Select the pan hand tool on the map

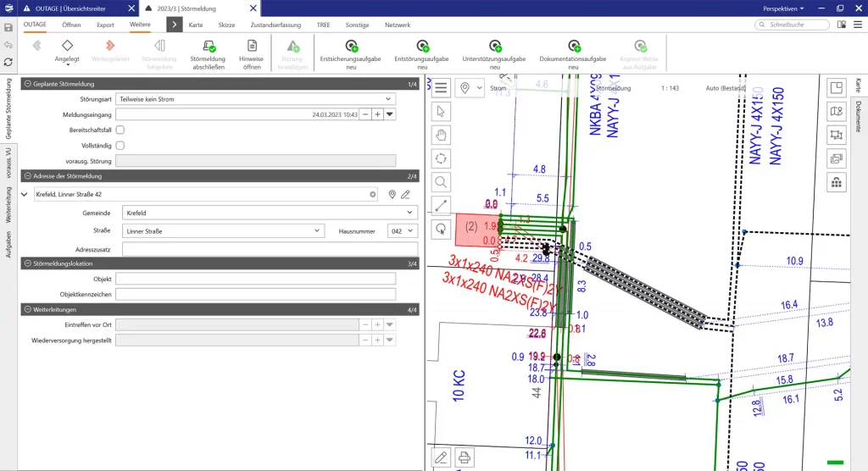click(x=441, y=134)
